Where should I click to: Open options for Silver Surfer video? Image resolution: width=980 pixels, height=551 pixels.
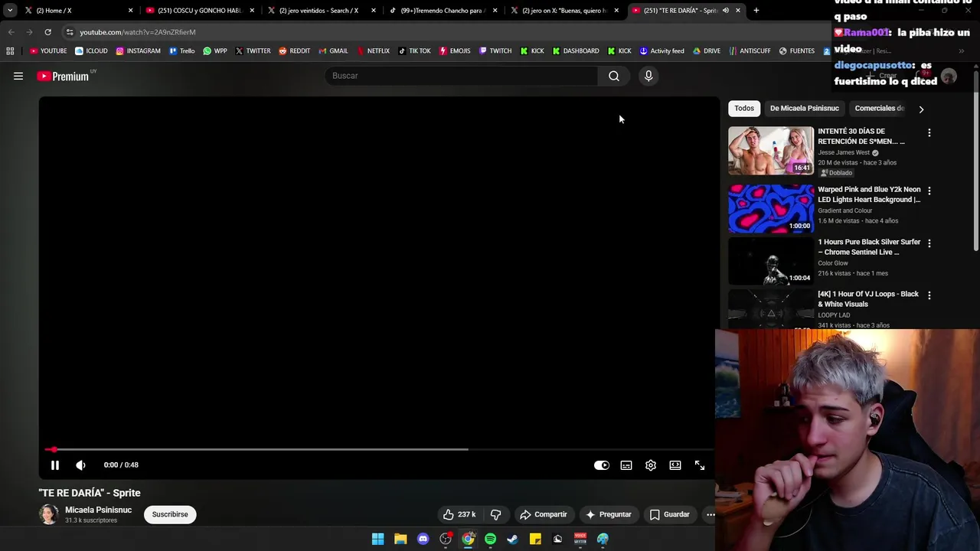(929, 243)
